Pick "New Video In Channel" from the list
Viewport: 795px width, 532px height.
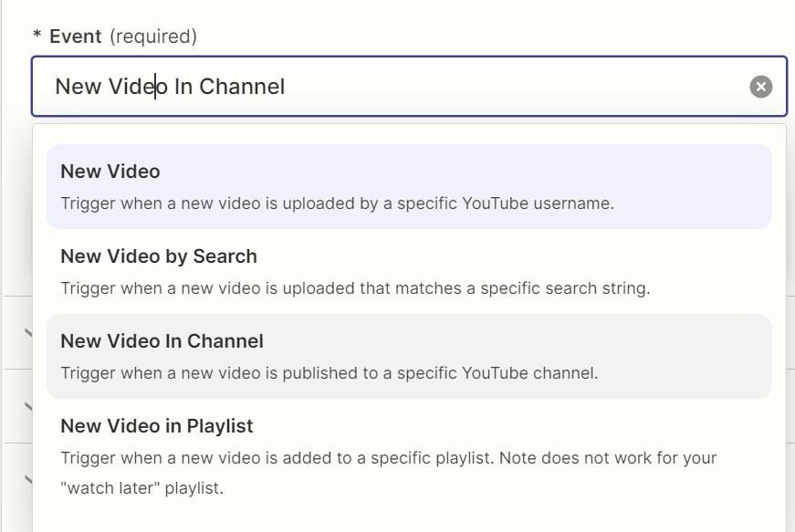click(162, 341)
